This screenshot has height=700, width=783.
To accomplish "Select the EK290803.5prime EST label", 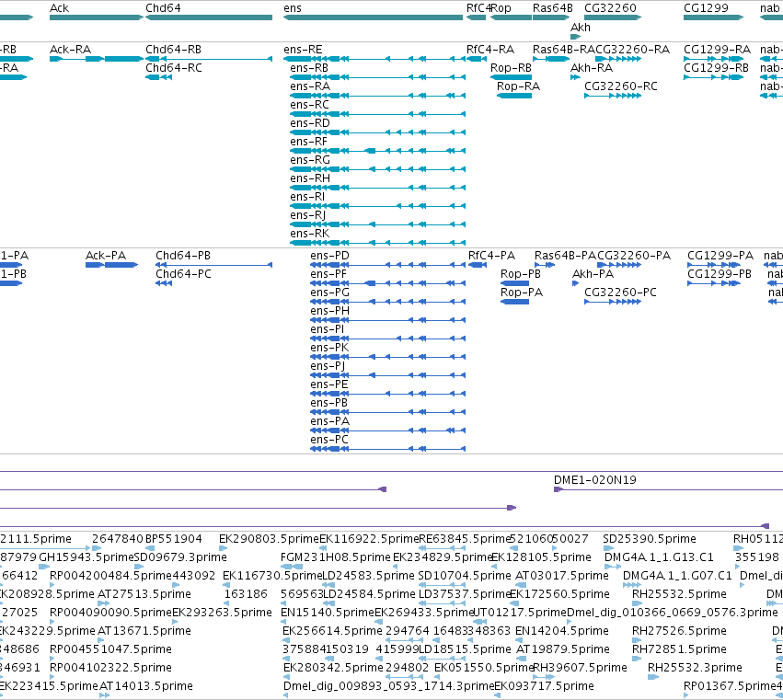I will coord(269,539).
